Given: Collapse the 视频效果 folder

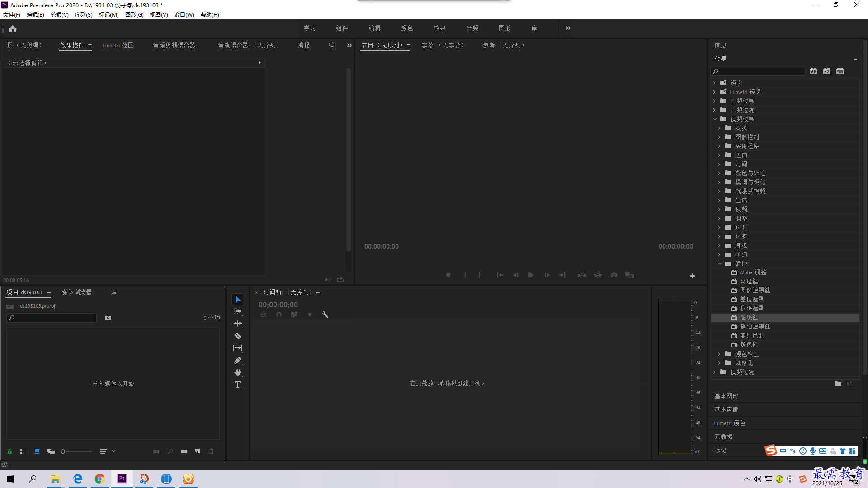Looking at the screenshot, I should [715, 119].
